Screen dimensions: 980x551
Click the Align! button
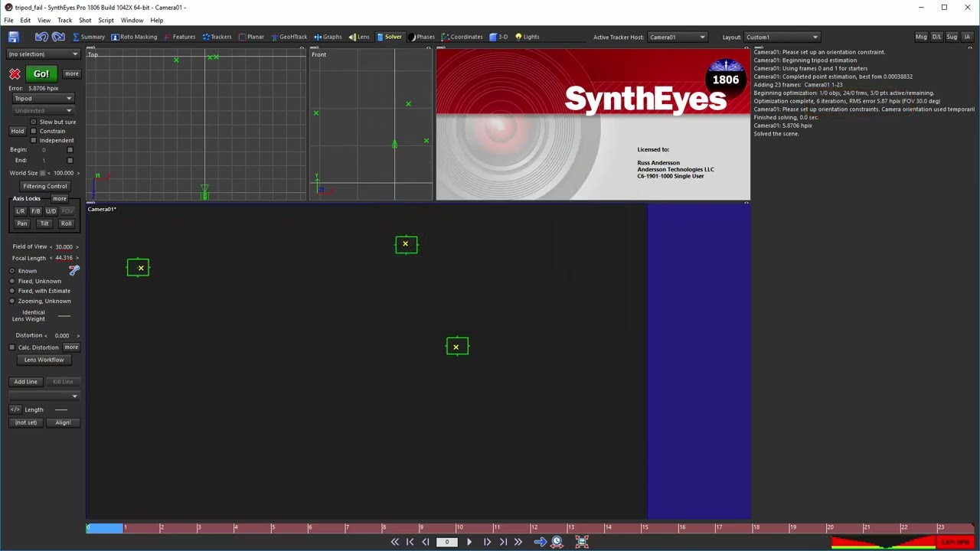(63, 422)
